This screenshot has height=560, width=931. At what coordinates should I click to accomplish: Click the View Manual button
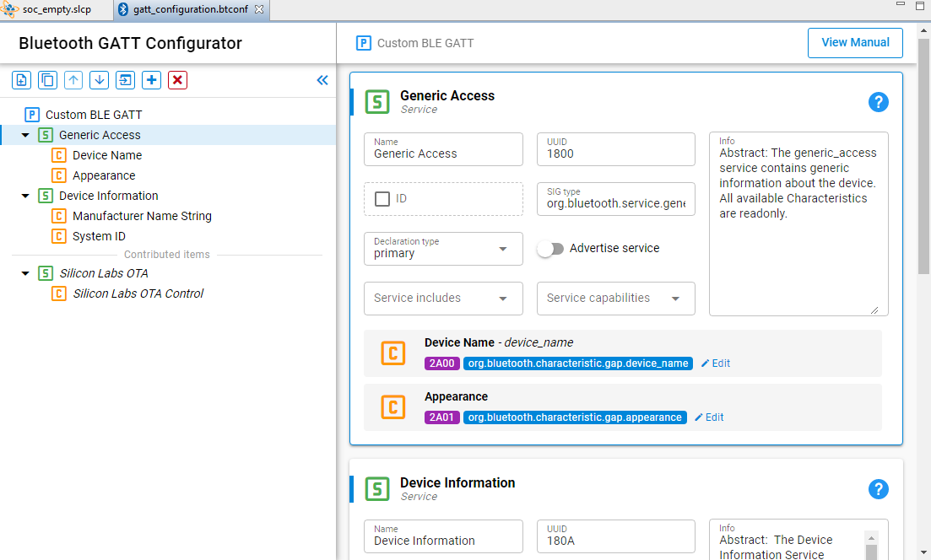tap(855, 42)
